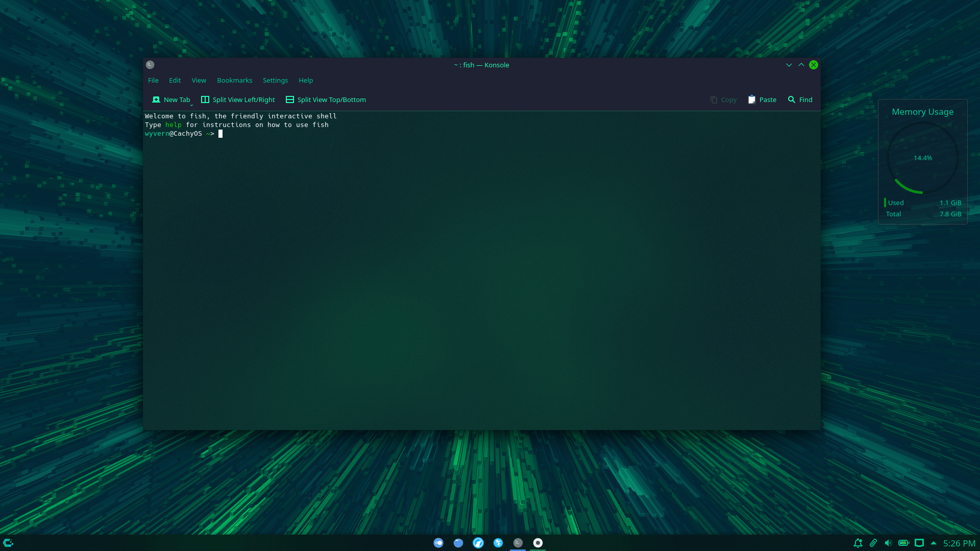Open the Help menu

click(x=306, y=80)
